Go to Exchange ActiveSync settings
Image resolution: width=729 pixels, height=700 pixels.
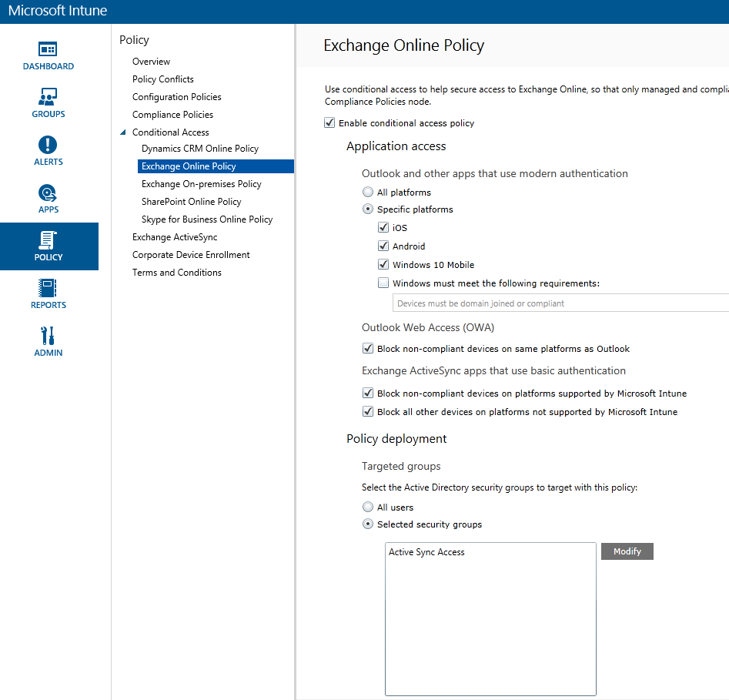pos(174,236)
